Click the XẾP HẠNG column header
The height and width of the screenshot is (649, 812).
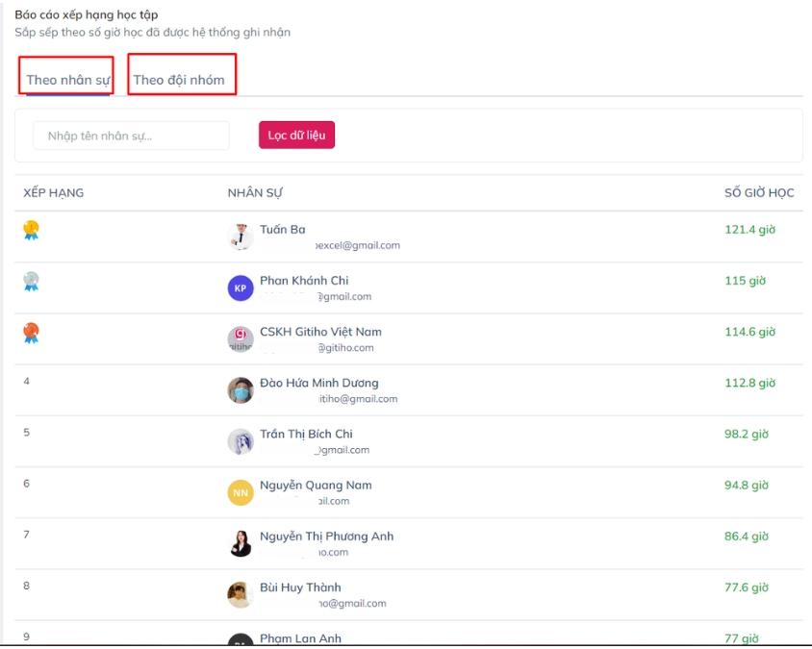[53, 193]
